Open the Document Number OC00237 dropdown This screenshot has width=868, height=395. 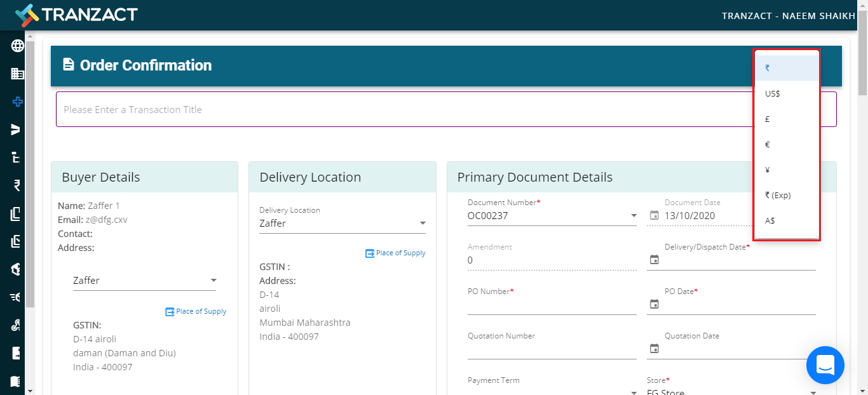[x=552, y=215]
